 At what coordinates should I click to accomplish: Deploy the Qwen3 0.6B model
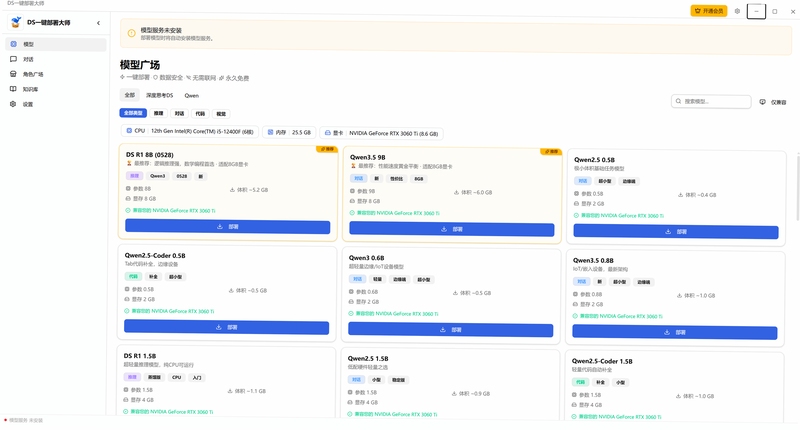[451, 330]
